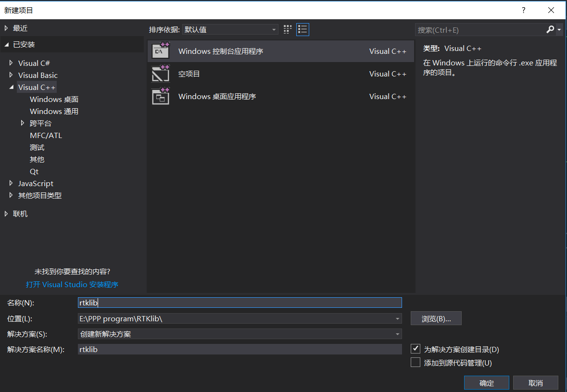
Task: Click the search magnifier icon
Action: click(550, 29)
